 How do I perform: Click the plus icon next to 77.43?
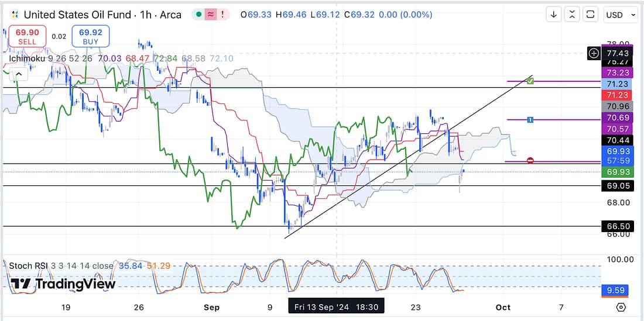pos(594,53)
